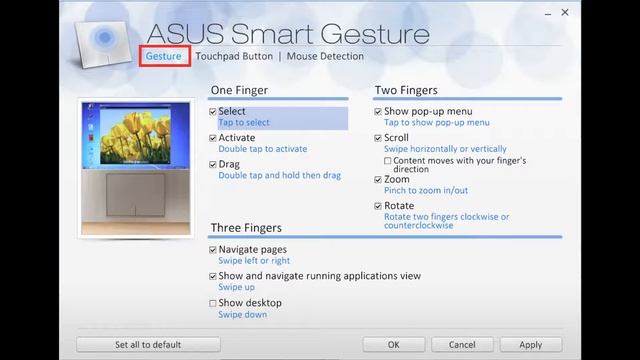Click 'Double tap to activate' description
This screenshot has width=640, height=360.
(x=262, y=149)
